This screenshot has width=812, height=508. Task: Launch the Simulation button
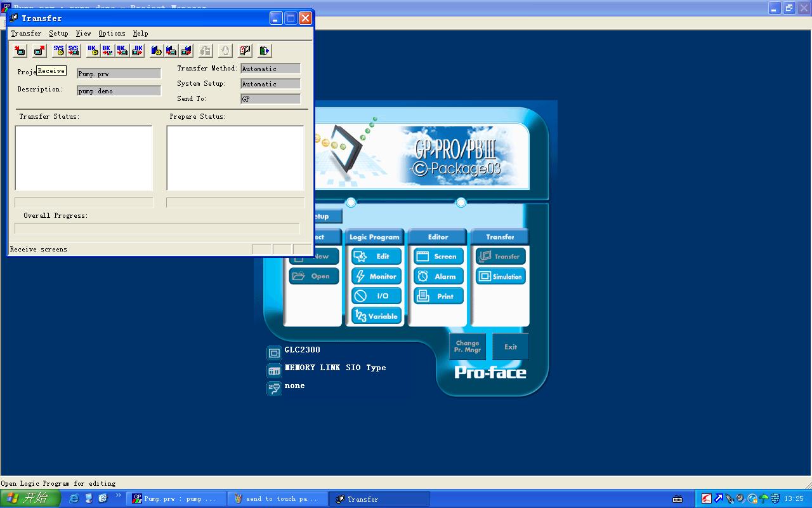tap(501, 276)
